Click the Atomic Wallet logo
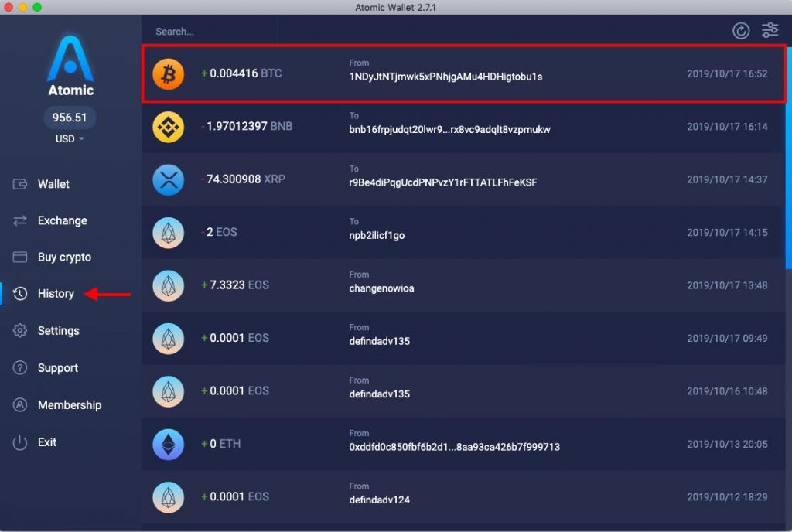This screenshot has height=532, width=792. (70, 66)
